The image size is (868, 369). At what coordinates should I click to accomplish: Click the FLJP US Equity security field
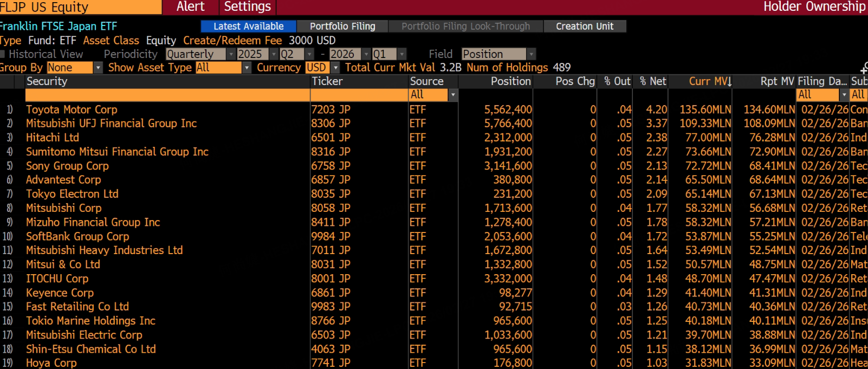coord(80,7)
